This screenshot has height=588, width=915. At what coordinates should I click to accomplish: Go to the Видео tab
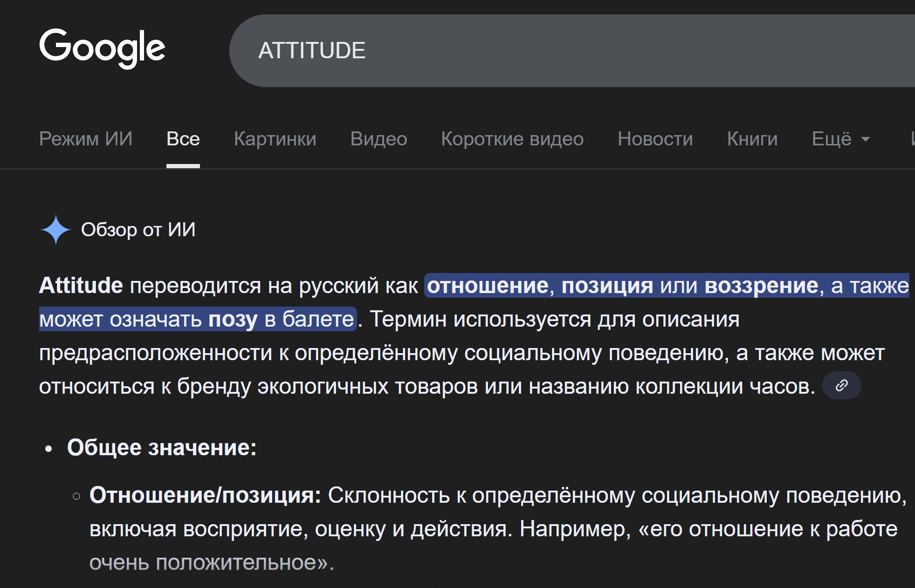click(378, 139)
